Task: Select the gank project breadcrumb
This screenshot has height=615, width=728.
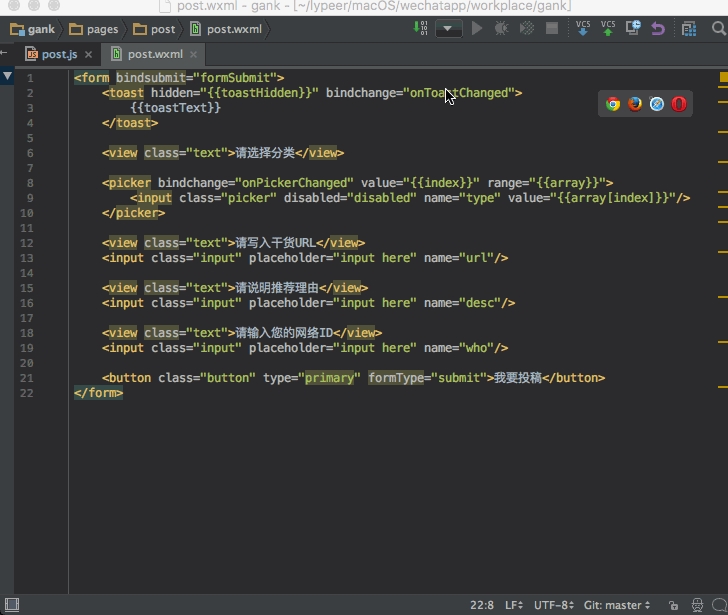Action: (32, 29)
